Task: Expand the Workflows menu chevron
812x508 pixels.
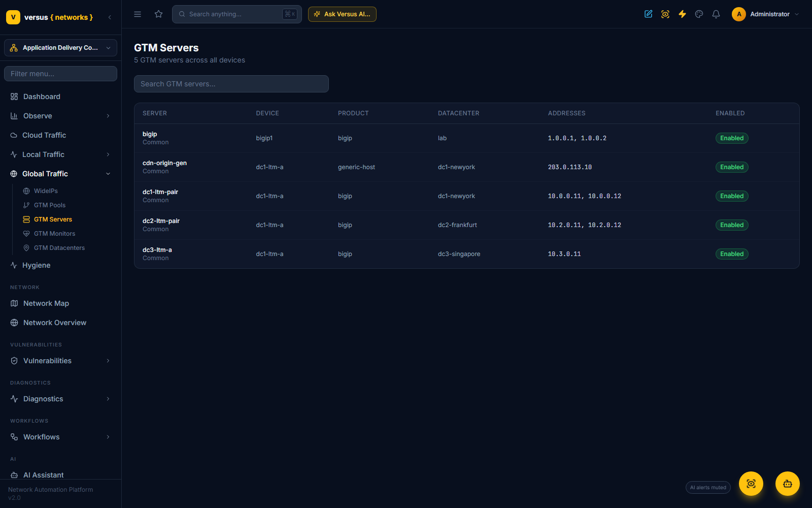Action: click(x=108, y=437)
